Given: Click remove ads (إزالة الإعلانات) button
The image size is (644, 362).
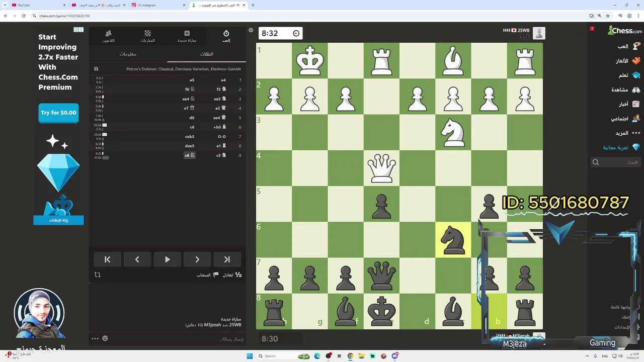Looking at the screenshot, I should coord(58,220).
